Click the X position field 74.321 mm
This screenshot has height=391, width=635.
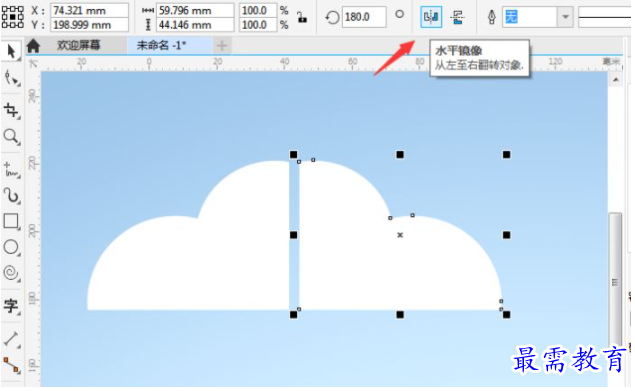[89, 10]
